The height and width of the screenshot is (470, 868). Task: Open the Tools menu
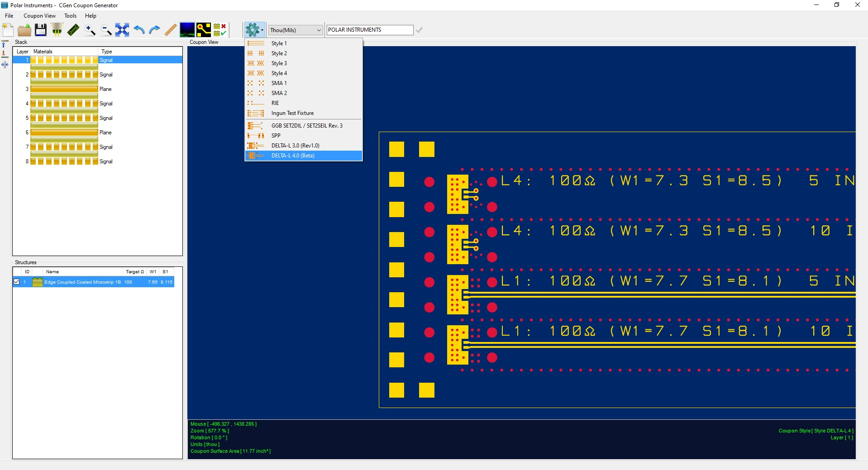coord(70,16)
